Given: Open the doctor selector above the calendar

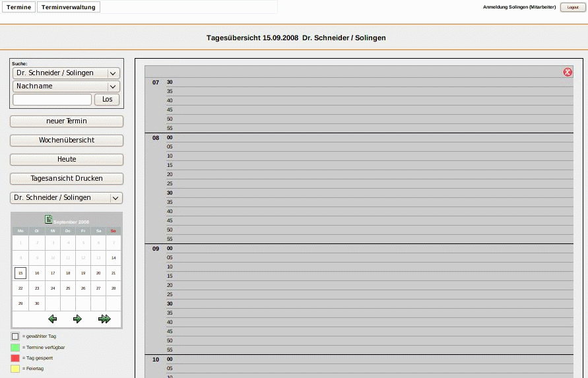Looking at the screenshot, I should click(x=67, y=198).
